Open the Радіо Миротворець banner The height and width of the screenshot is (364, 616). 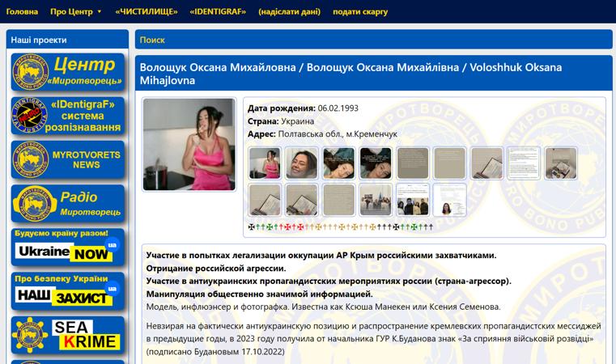point(68,204)
